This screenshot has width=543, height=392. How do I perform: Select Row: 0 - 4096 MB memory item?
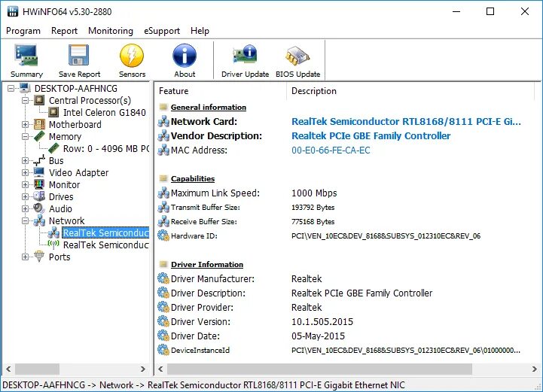pos(106,148)
